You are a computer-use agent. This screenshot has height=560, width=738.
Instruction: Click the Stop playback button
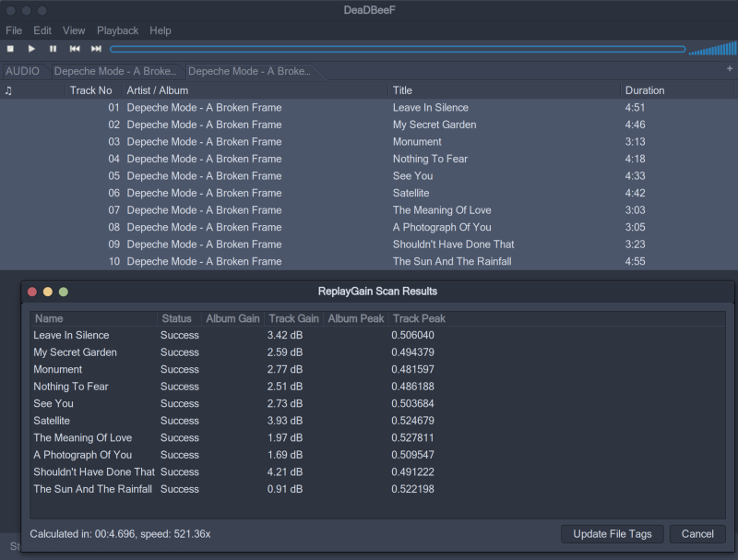10,49
